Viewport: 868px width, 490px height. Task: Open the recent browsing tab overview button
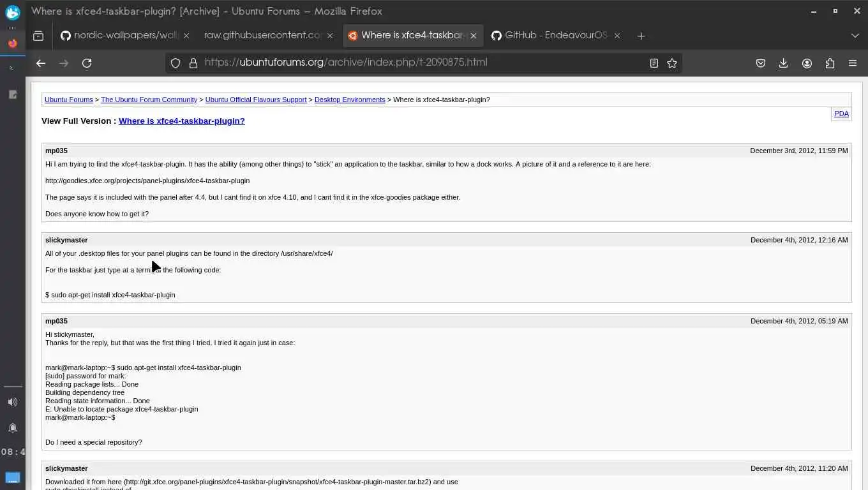38,36
